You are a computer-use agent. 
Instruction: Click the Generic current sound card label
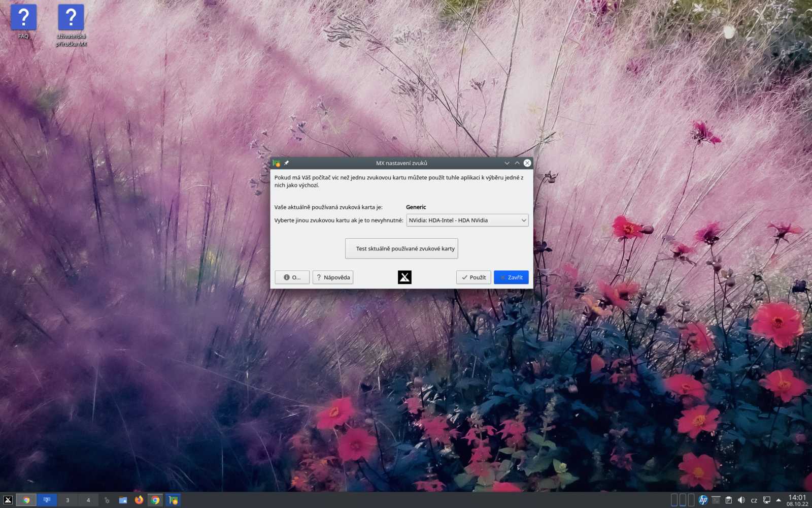[x=416, y=207]
